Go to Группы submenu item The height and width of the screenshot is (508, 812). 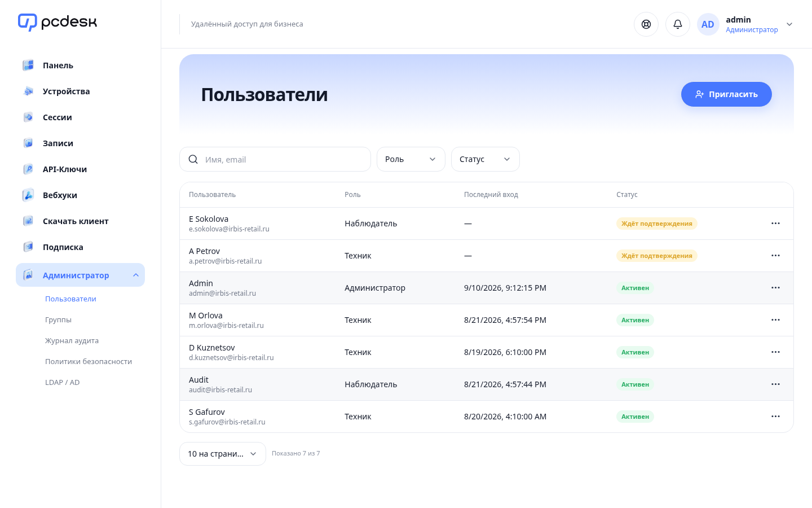58,320
